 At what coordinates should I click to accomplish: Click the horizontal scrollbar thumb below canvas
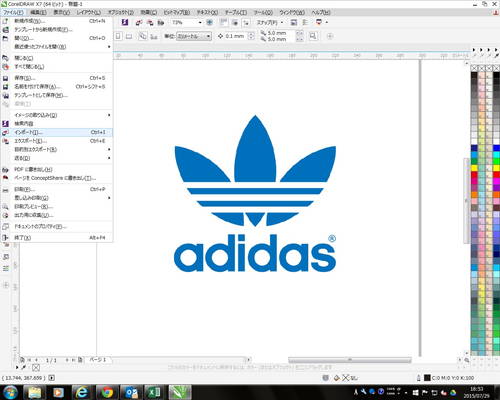pos(350,360)
